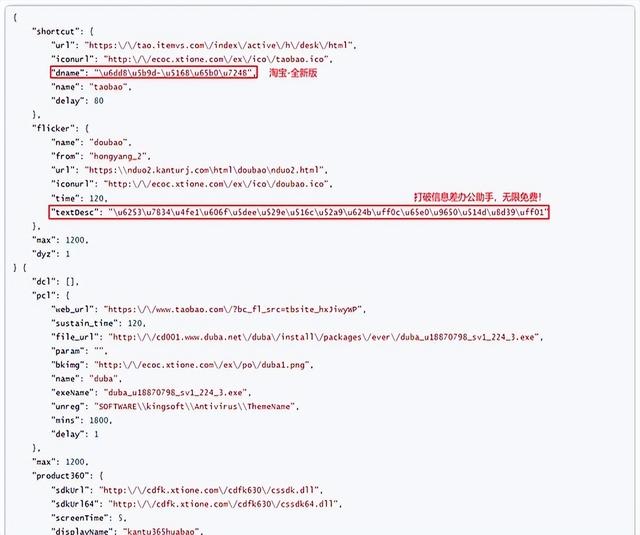This screenshot has width=640, height=535.
Task: Select the "dname" unicode string value
Action: 173,73
